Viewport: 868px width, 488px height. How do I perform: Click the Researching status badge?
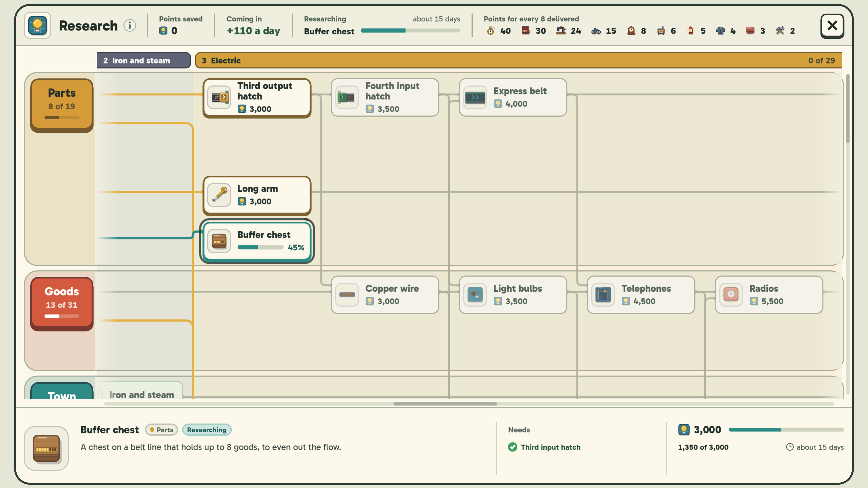[207, 430]
